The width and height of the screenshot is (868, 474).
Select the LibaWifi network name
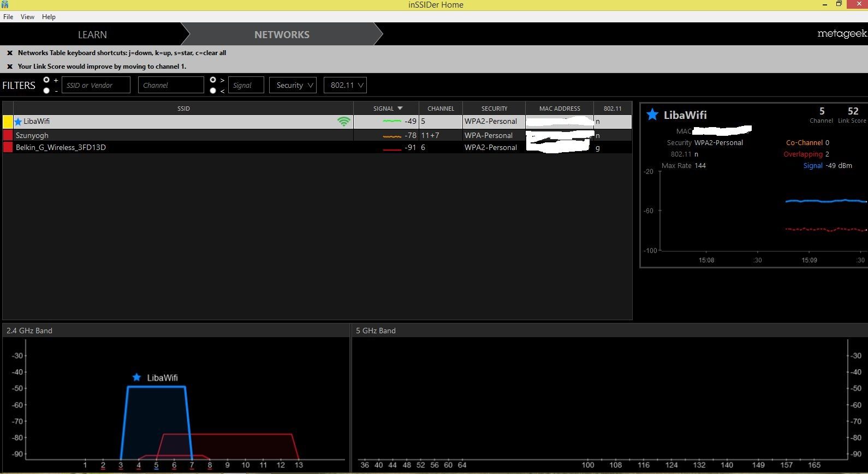point(37,121)
